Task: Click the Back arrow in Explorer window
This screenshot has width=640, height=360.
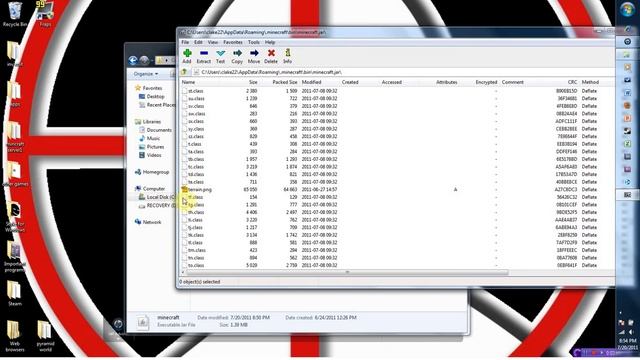Action: point(133,60)
